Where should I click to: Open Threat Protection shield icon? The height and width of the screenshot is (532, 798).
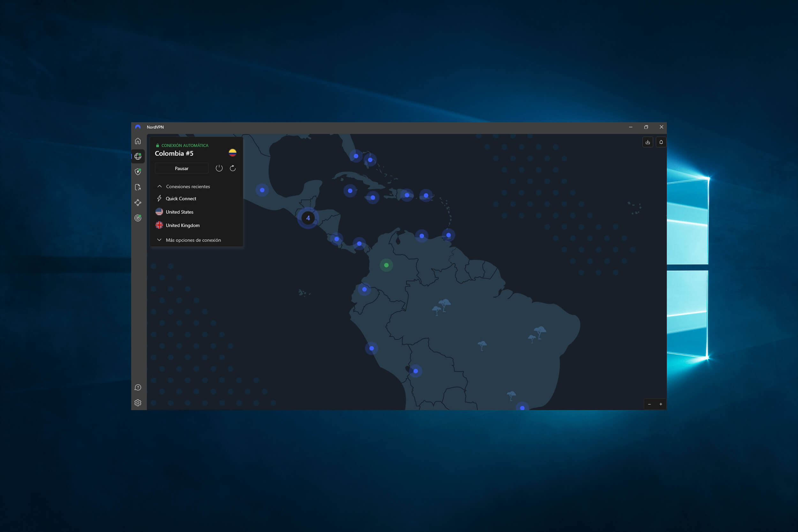[x=138, y=172]
